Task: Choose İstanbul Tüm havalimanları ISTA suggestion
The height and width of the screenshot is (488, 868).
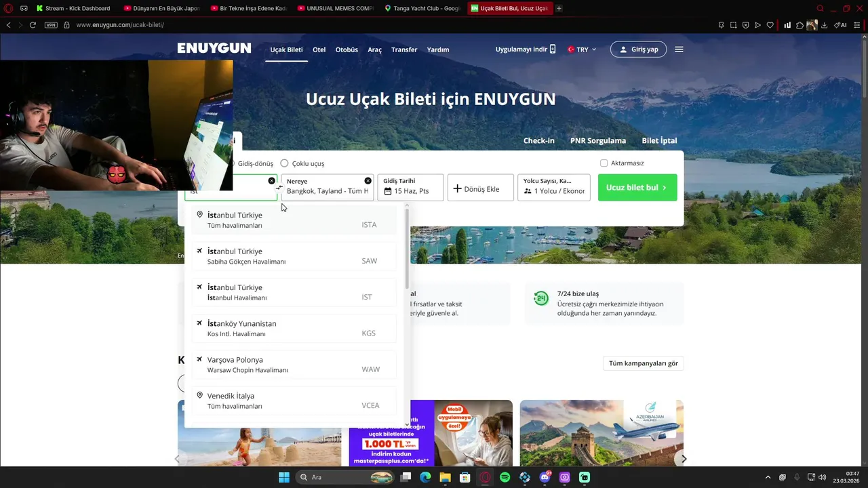Action: pos(294,220)
